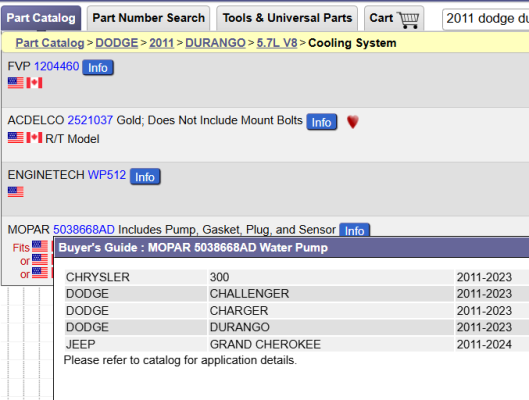Select CHRYSLER 300 row in Buyer's Guide
The width and height of the screenshot is (529, 400).
297,277
